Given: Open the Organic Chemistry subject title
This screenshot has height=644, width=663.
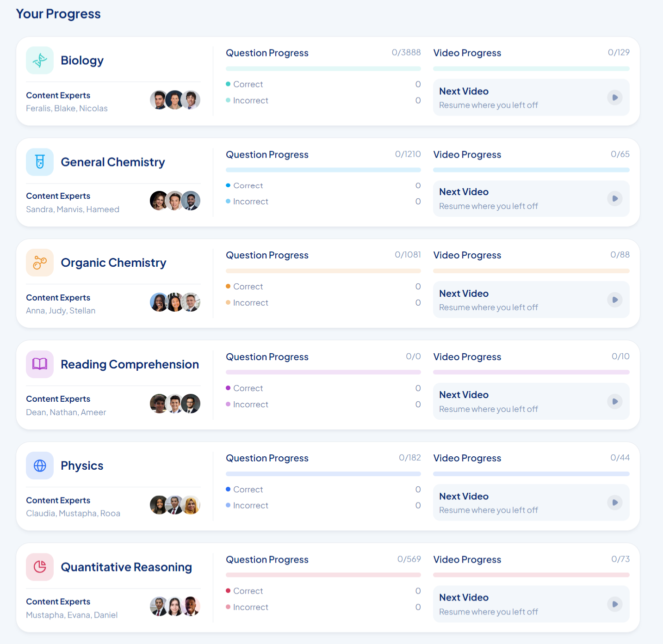Looking at the screenshot, I should point(113,263).
